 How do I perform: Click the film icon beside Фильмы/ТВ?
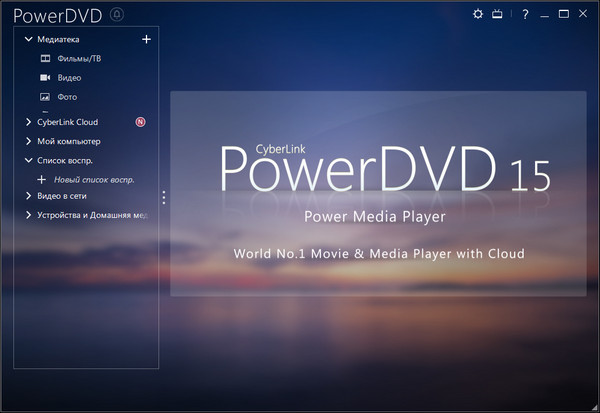point(44,59)
